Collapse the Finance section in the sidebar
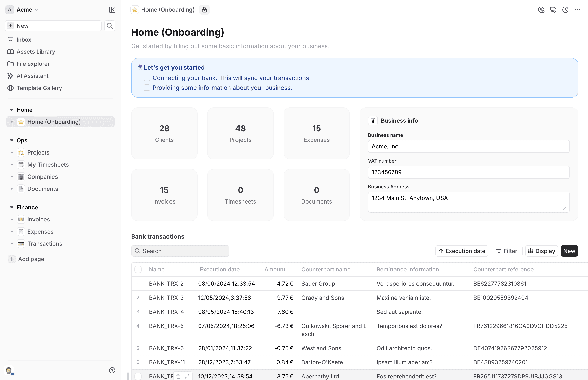The width and height of the screenshot is (588, 380). click(x=11, y=207)
